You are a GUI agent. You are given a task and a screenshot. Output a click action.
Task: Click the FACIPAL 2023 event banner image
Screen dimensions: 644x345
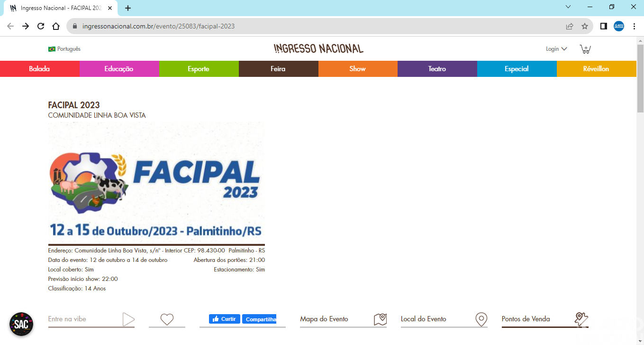156,183
